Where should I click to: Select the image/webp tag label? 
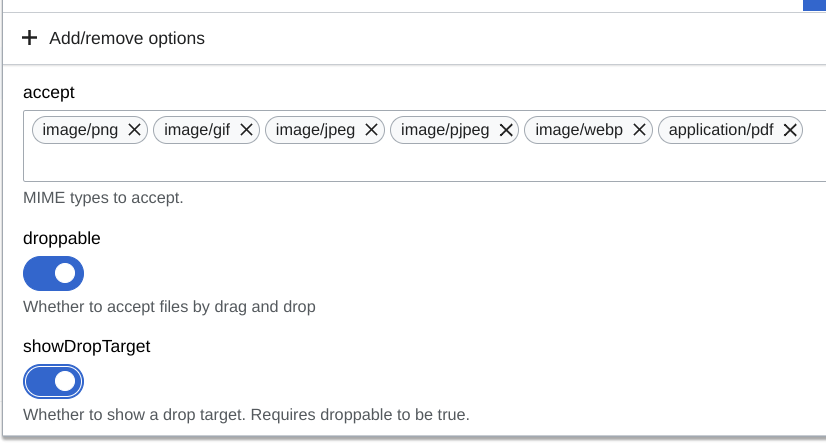pyautogui.click(x=579, y=130)
